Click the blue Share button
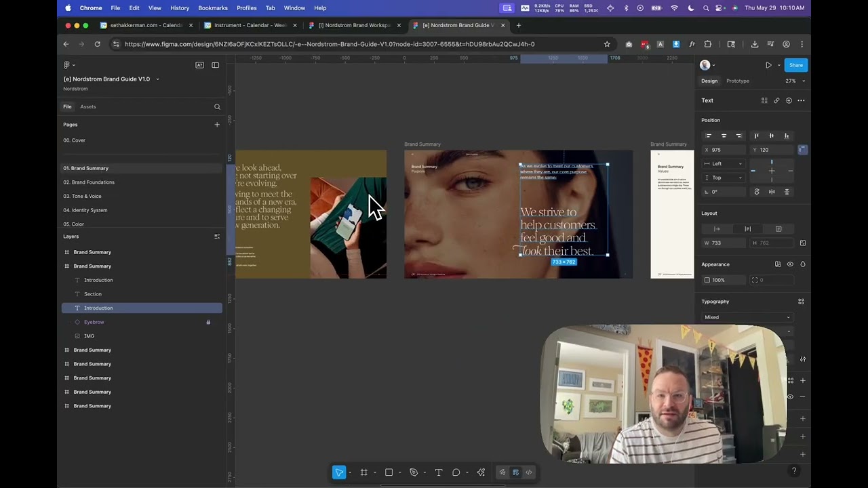The width and height of the screenshot is (868, 488). tap(796, 65)
